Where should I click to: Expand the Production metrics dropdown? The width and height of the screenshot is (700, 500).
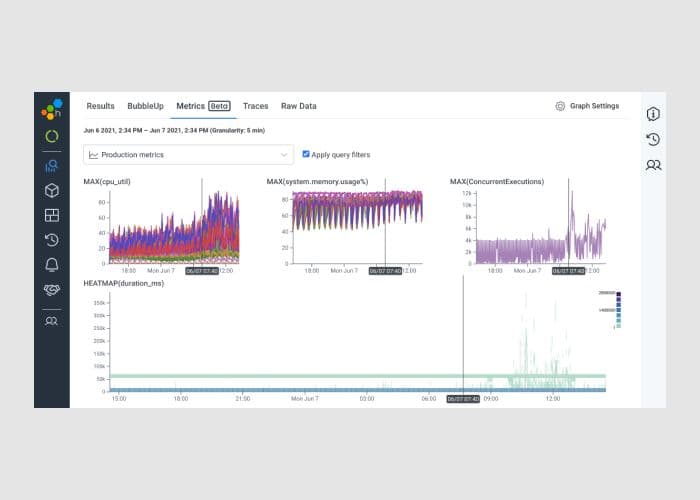[x=188, y=155]
